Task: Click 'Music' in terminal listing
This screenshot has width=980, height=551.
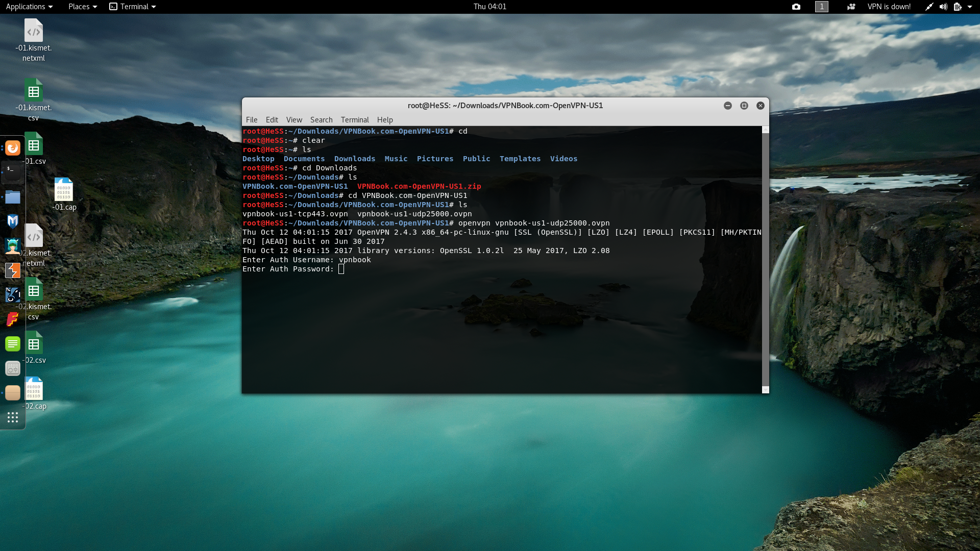Action: 396,159
